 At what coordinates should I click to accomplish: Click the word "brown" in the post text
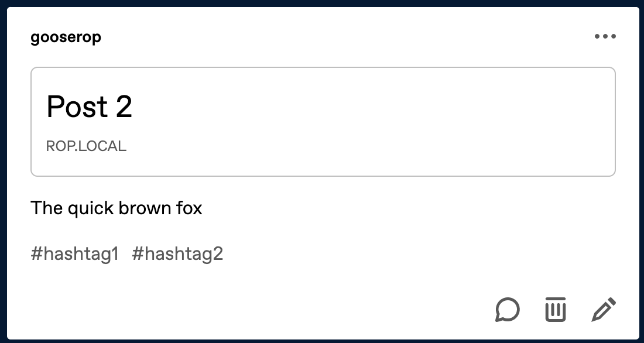coord(141,208)
